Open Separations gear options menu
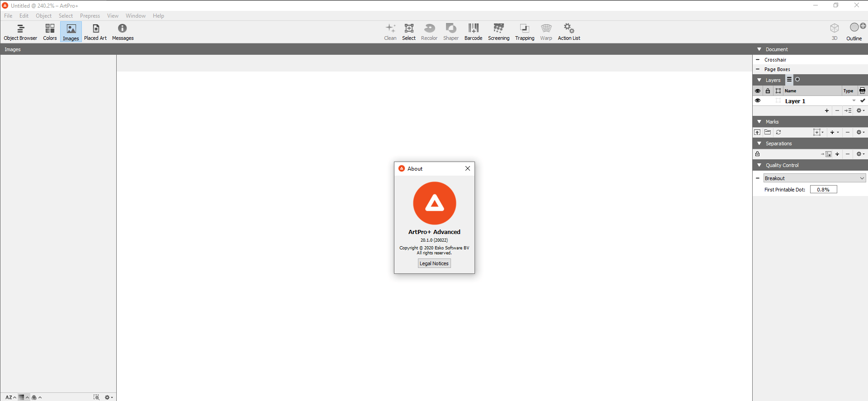Screen dimensions: 868x401 tap(860, 154)
